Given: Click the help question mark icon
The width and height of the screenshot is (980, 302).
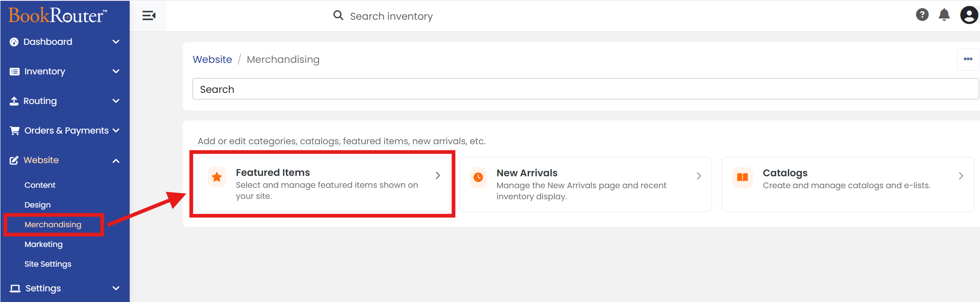Looking at the screenshot, I should (922, 15).
